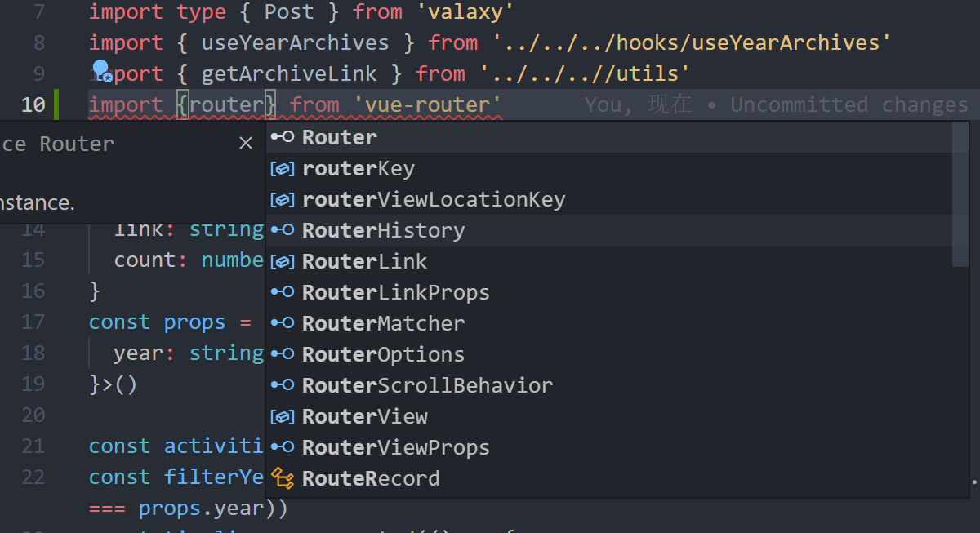Pick RouterMatcher from suggestions
Image resolution: width=980 pixels, height=533 pixels.
610,323
